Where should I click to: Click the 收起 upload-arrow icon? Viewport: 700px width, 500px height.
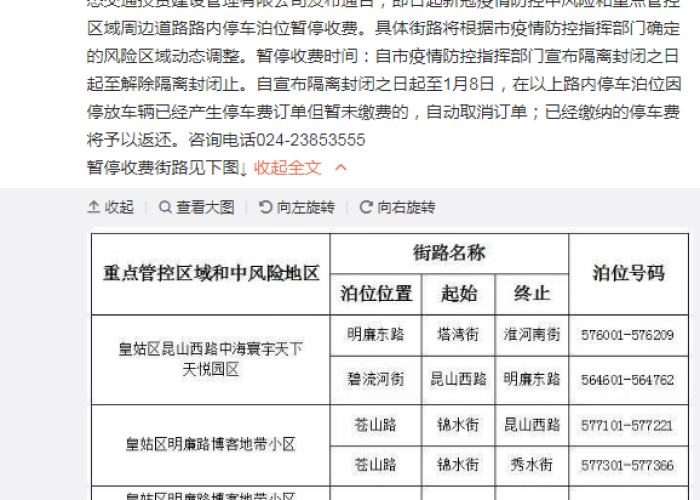tap(94, 207)
